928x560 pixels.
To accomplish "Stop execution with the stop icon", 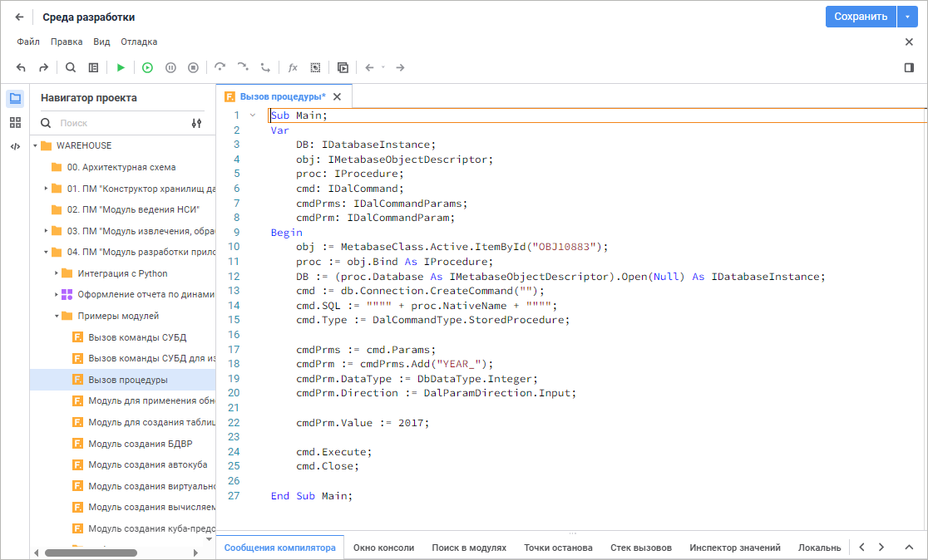I will pos(193,67).
